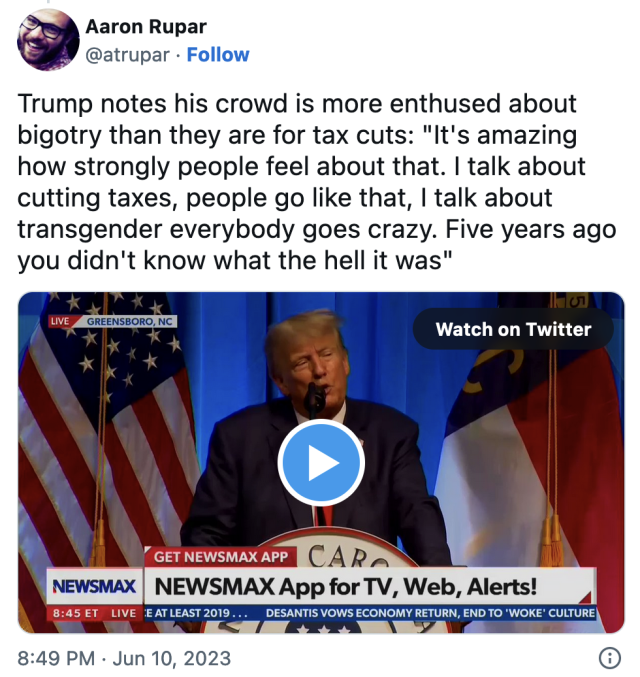Open the tweet info icon
The image size is (640, 677).
tap(610, 658)
